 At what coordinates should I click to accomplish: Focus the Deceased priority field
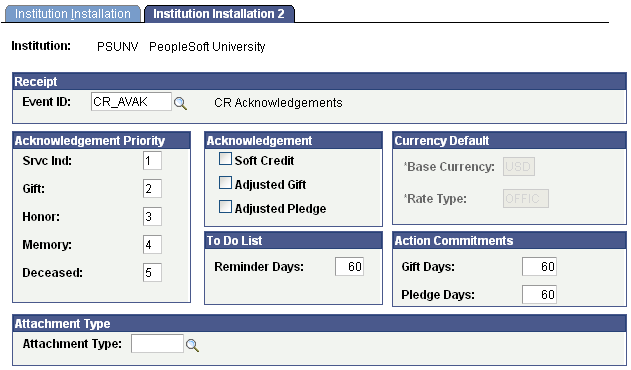(x=152, y=273)
